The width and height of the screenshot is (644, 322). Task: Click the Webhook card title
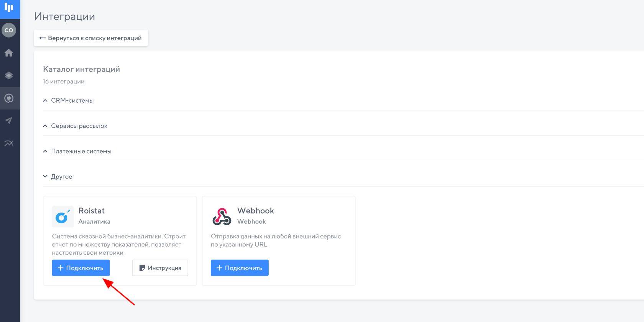tap(255, 211)
